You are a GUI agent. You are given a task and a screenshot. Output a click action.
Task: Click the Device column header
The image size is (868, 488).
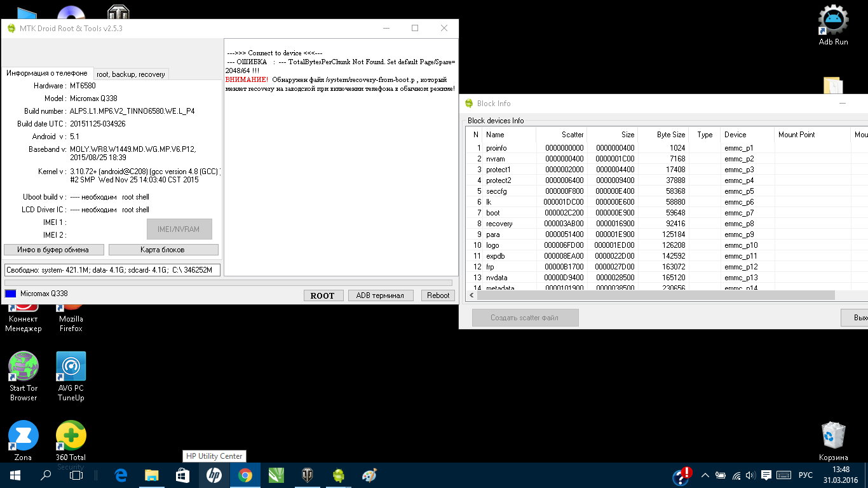[747, 135]
